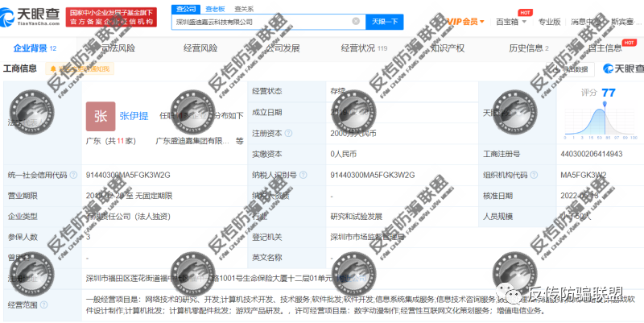Screen dimensions: 644x323
Task: Click the 实缴资本 label
Action: (267, 154)
